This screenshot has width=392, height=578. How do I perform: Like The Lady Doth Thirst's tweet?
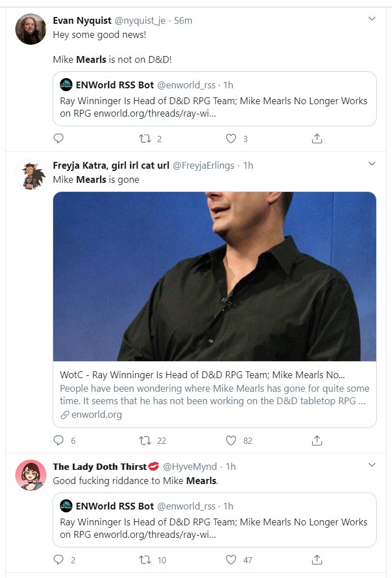(231, 560)
